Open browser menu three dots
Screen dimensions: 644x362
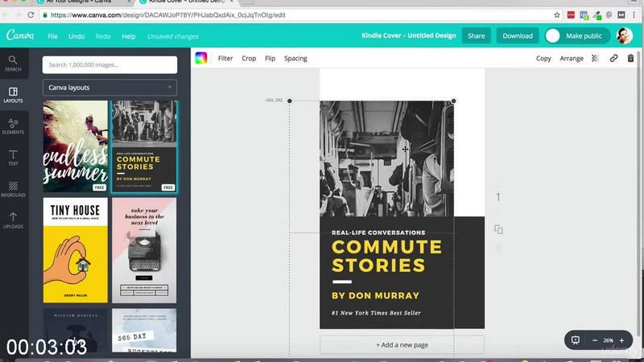point(634,14)
